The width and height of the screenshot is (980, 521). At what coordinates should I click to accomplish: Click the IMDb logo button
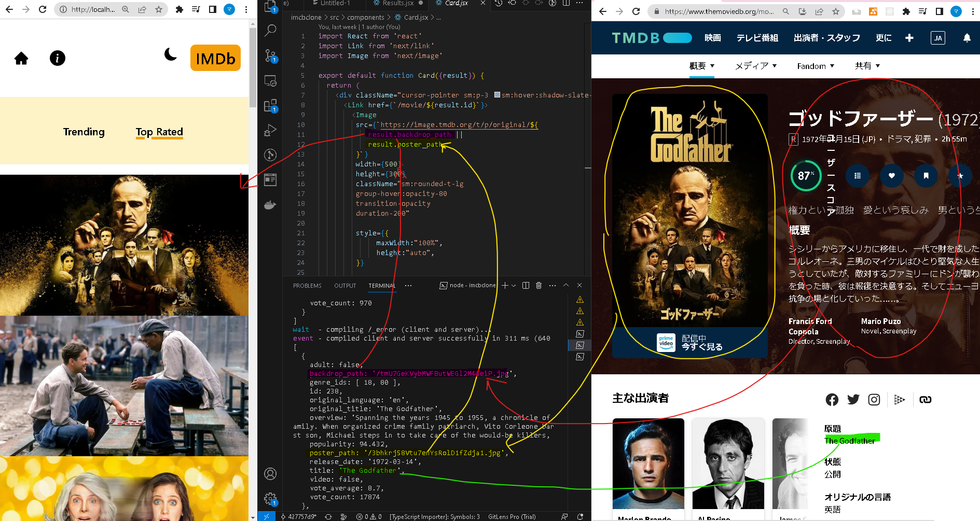pyautogui.click(x=215, y=58)
